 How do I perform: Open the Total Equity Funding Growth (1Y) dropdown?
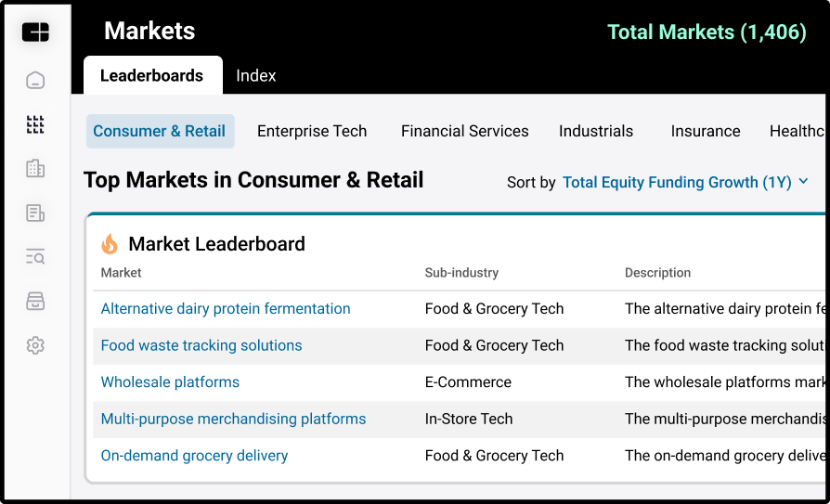(677, 182)
